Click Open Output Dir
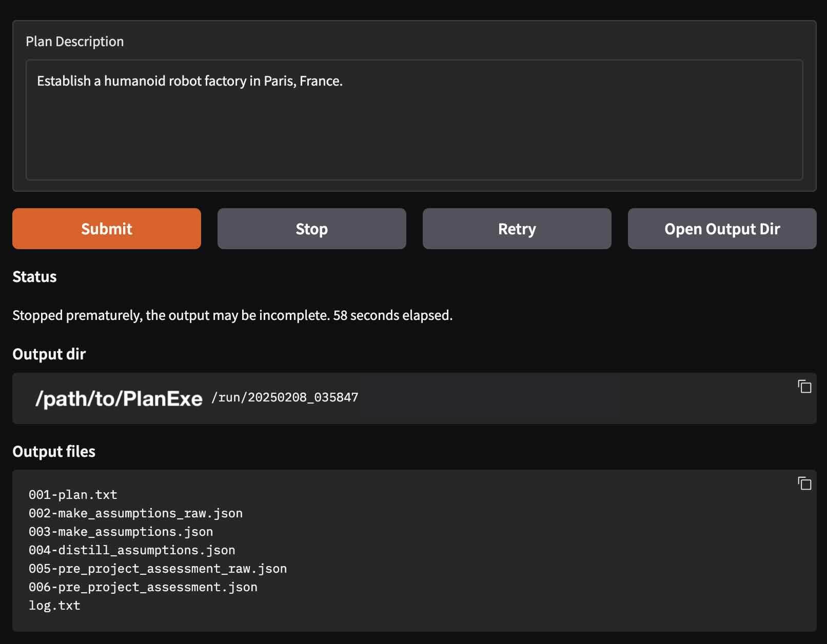Image resolution: width=827 pixels, height=644 pixels. 721,229
